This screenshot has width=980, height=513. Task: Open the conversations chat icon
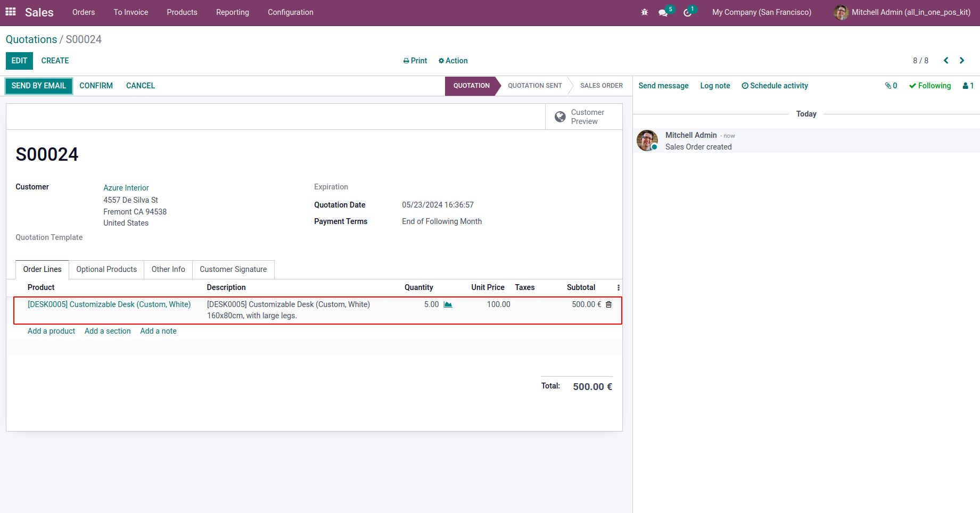pyautogui.click(x=663, y=13)
